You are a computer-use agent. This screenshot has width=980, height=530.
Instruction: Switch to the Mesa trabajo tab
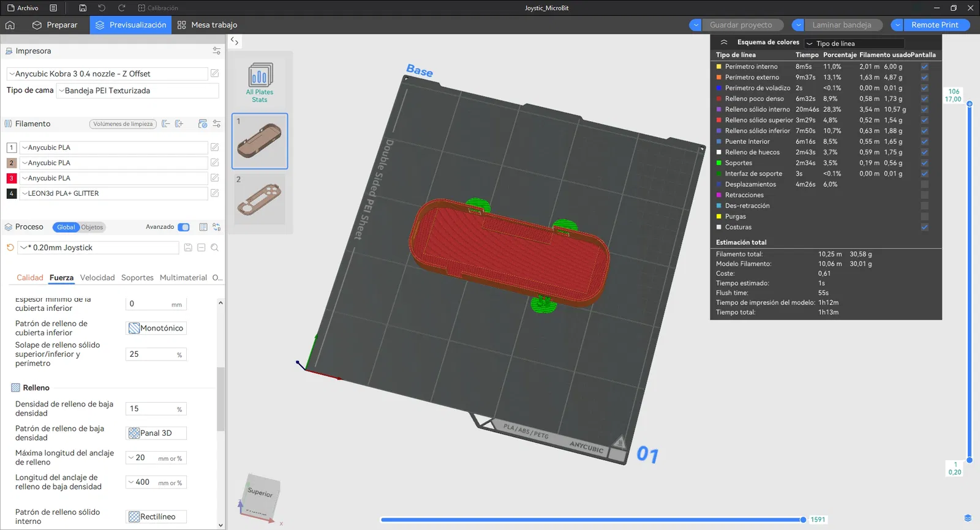(x=207, y=25)
